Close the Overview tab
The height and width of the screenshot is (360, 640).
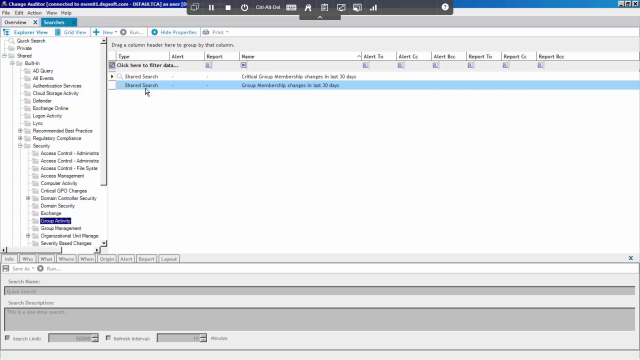coord(35,22)
